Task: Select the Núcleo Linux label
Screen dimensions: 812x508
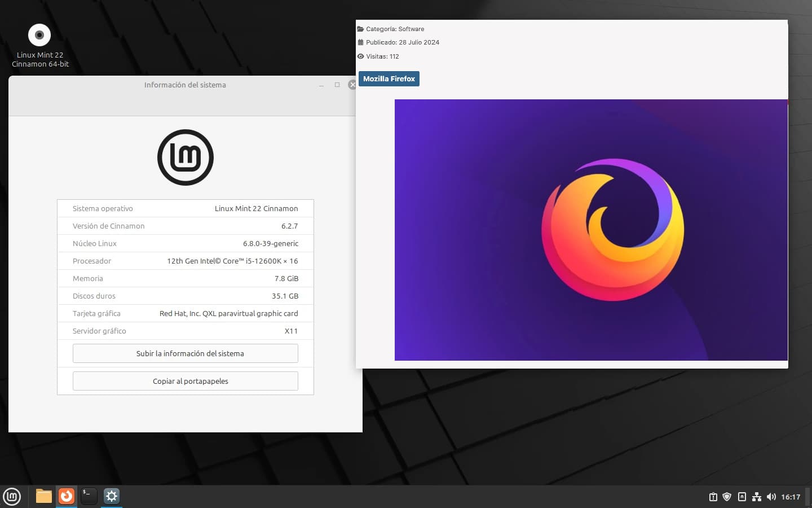Action: point(95,244)
